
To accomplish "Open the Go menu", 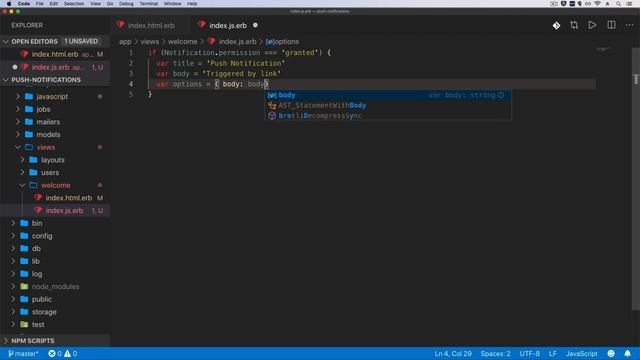I will click(x=110, y=4).
